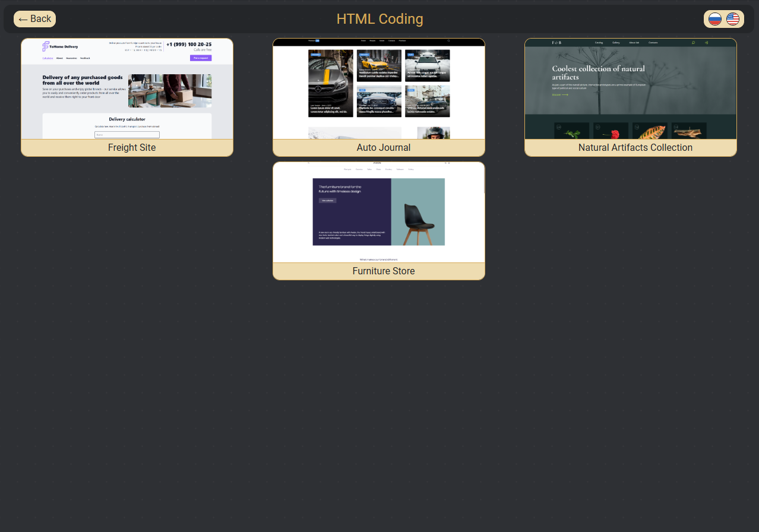The image size is (759, 532).
Task: Click the About link on Freight Site
Action: pyautogui.click(x=59, y=58)
